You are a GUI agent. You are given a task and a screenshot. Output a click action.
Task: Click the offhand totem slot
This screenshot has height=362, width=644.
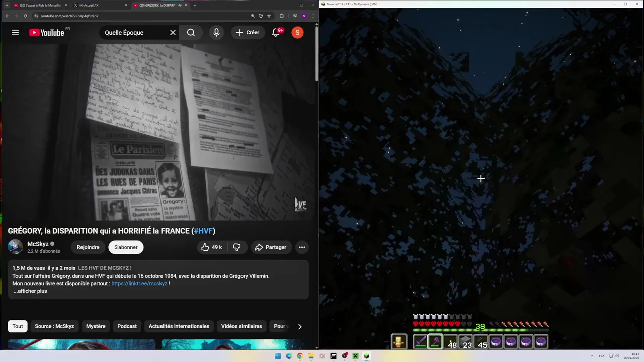tap(398, 342)
